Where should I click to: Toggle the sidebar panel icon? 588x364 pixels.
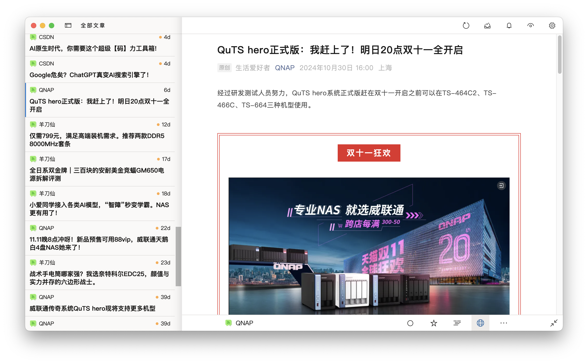tap(68, 26)
